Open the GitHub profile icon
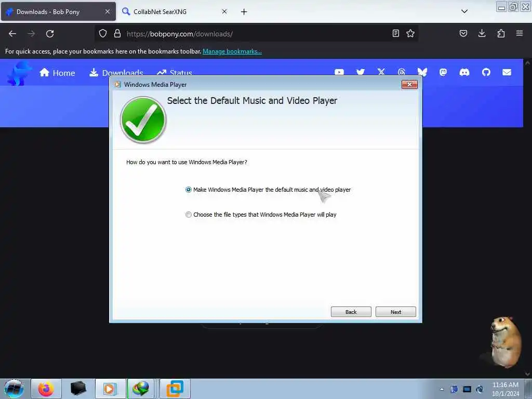Screen dimensions: 532x399 click(x=486, y=72)
